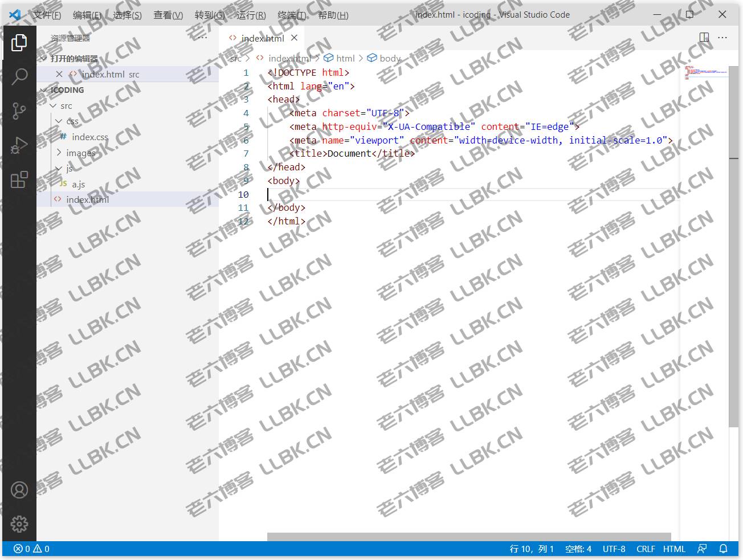743x560 pixels.
Task: Open the 查看(V) menu
Action: [x=168, y=15]
